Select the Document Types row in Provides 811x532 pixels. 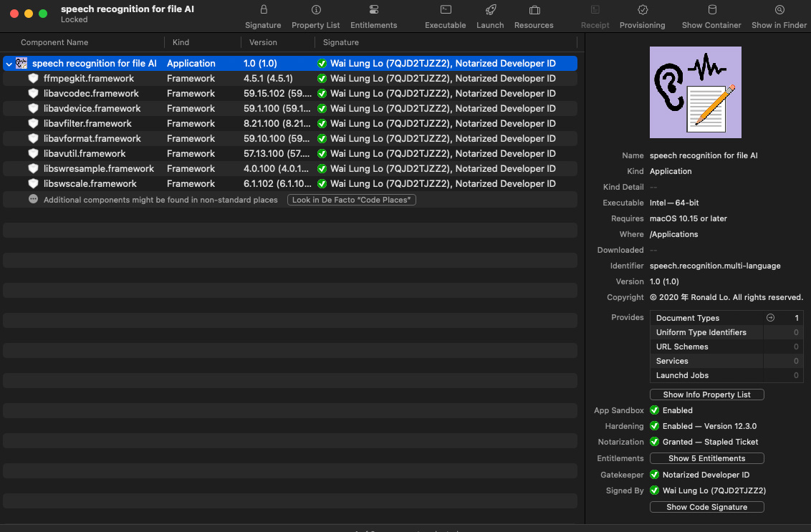point(726,318)
